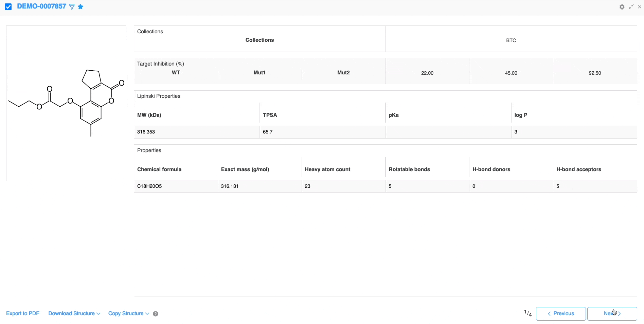This screenshot has width=644, height=324.
Task: Open the DEMO-0007857 compound title link
Action: (x=41, y=6)
